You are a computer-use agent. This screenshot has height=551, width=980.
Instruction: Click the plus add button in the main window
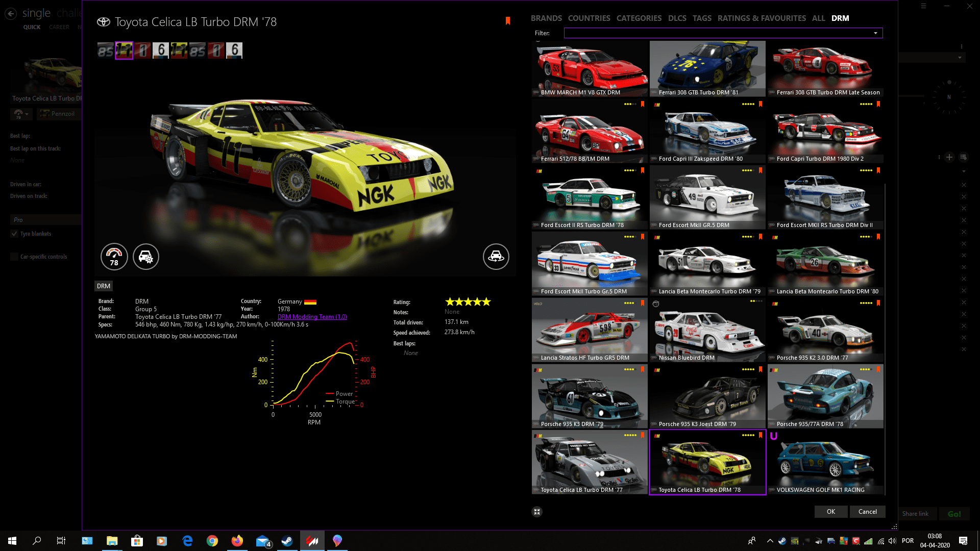point(949,157)
